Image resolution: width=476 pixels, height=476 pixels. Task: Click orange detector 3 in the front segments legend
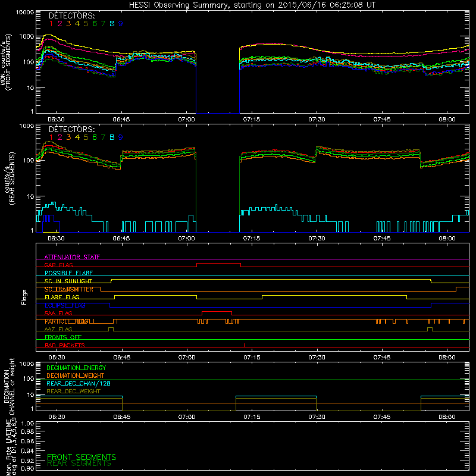tap(68, 24)
